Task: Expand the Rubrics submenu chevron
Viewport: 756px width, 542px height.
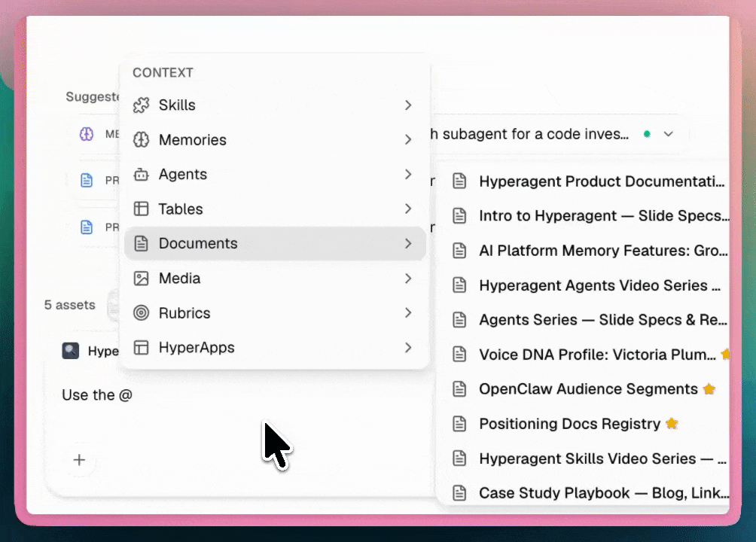Action: click(x=408, y=313)
